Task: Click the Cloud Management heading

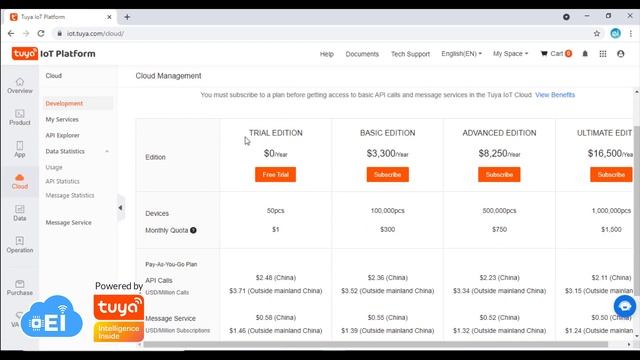Action: [168, 76]
